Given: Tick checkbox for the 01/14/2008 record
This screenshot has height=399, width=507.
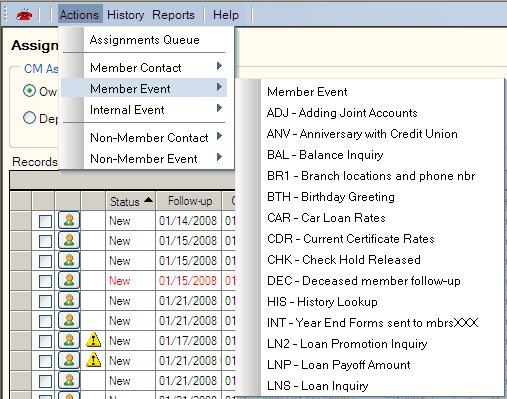Looking at the screenshot, I should coord(45,221).
